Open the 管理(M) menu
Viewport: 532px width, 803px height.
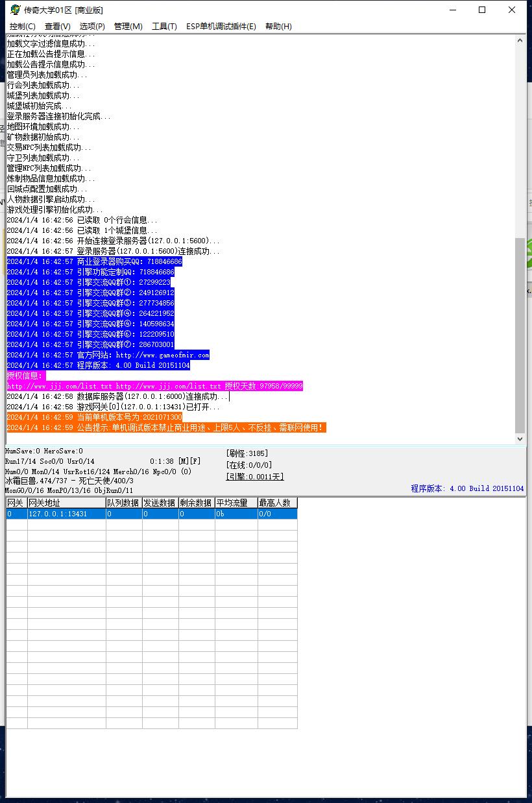point(128,26)
